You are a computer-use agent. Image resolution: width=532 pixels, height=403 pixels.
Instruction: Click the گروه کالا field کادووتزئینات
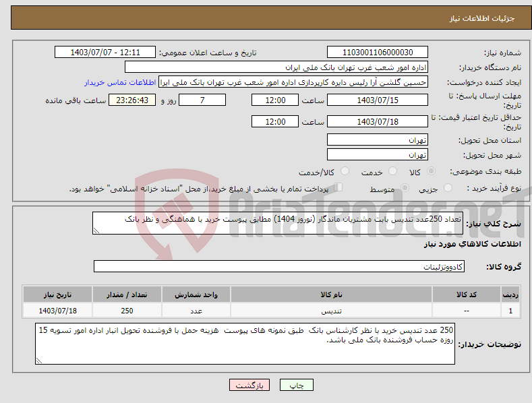[279, 266]
